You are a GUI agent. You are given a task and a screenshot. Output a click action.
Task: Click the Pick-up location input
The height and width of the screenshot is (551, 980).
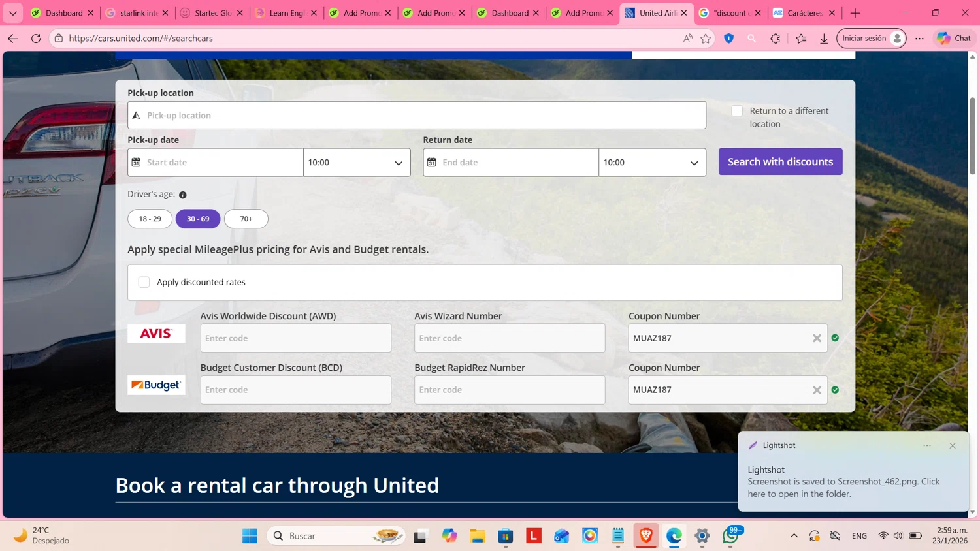click(417, 115)
